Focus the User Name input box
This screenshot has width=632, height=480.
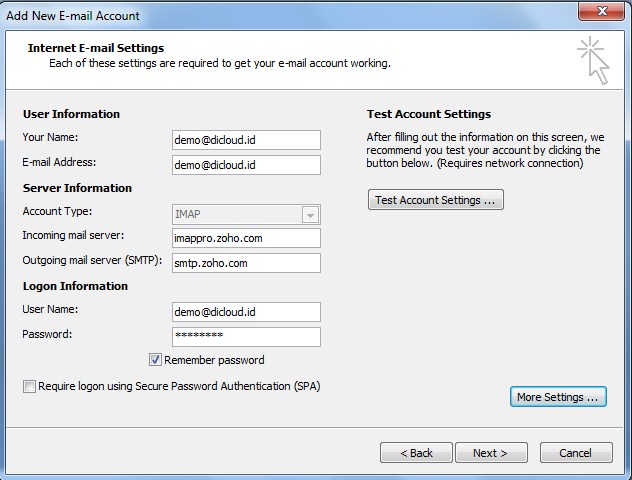246,312
